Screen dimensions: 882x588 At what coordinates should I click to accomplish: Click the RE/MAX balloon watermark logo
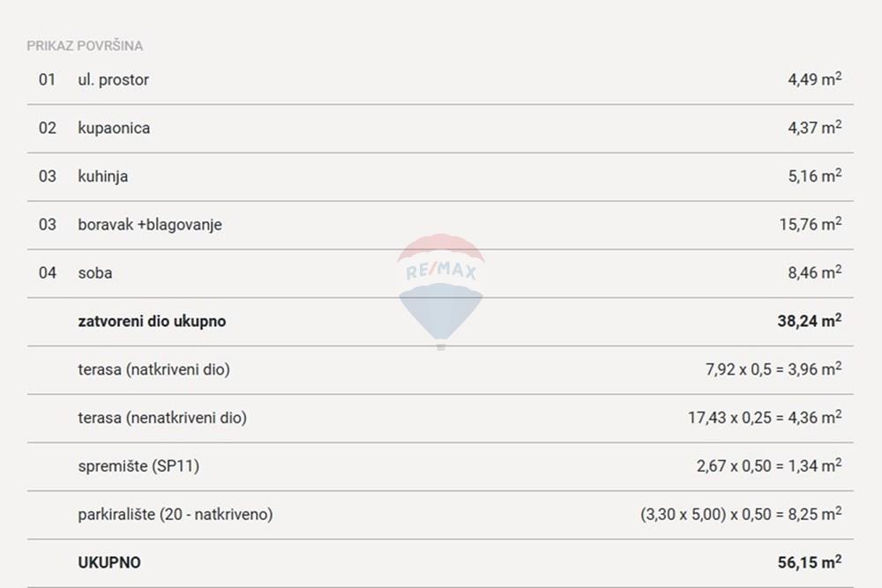440,292
